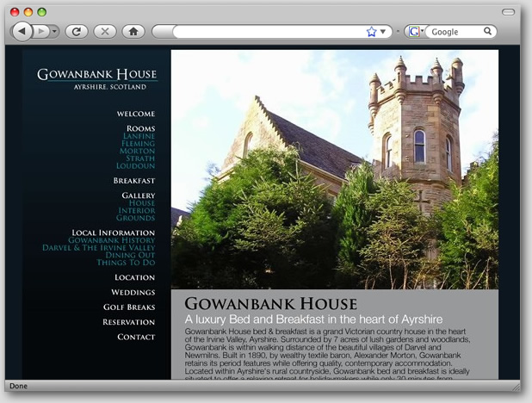Click the browser forward button
The height and width of the screenshot is (403, 532).
pyautogui.click(x=40, y=31)
